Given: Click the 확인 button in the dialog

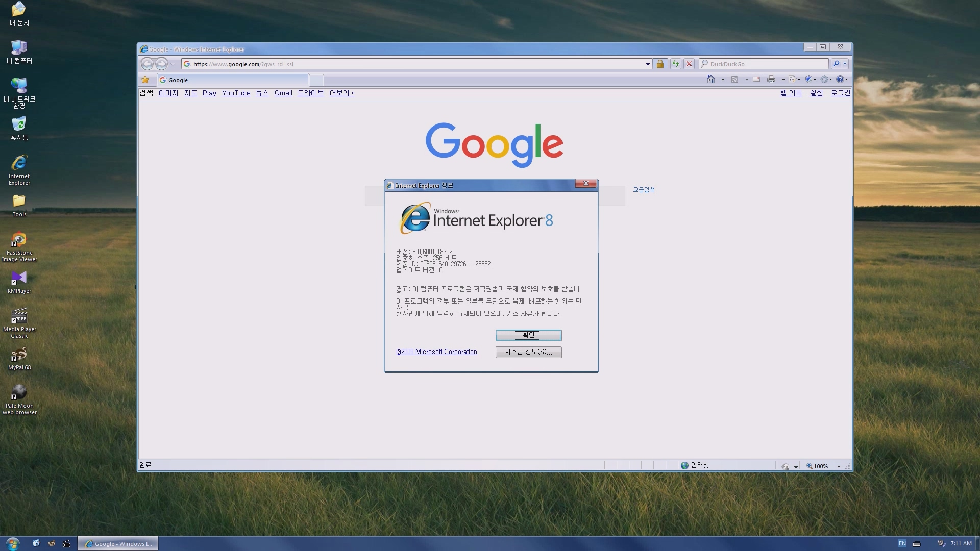Looking at the screenshot, I should (528, 335).
